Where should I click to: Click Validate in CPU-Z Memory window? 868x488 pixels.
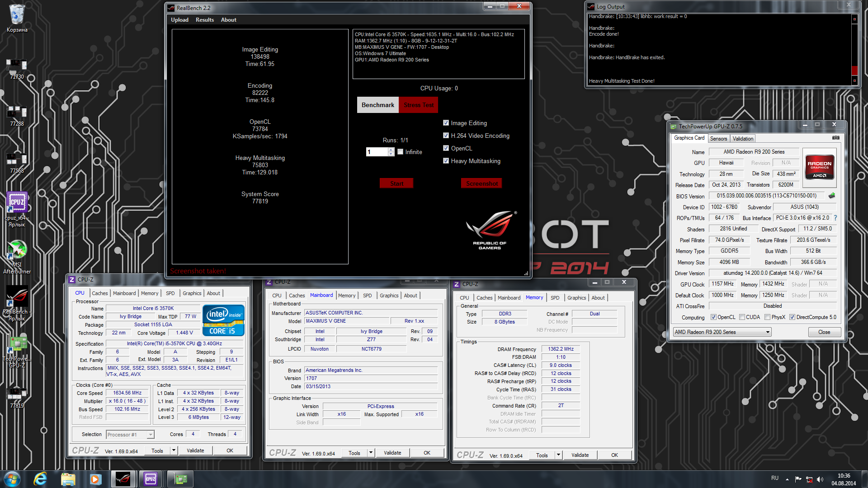tap(580, 455)
